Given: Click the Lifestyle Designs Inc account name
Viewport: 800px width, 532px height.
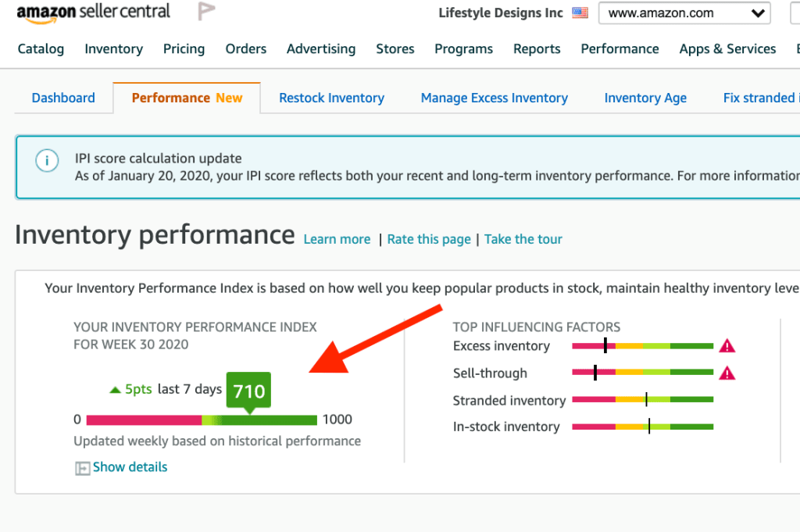Looking at the screenshot, I should 501,13.
